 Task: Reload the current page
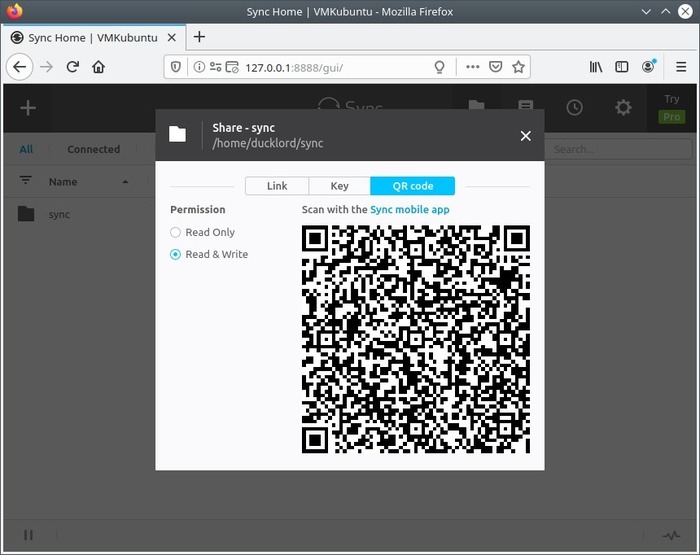73,67
